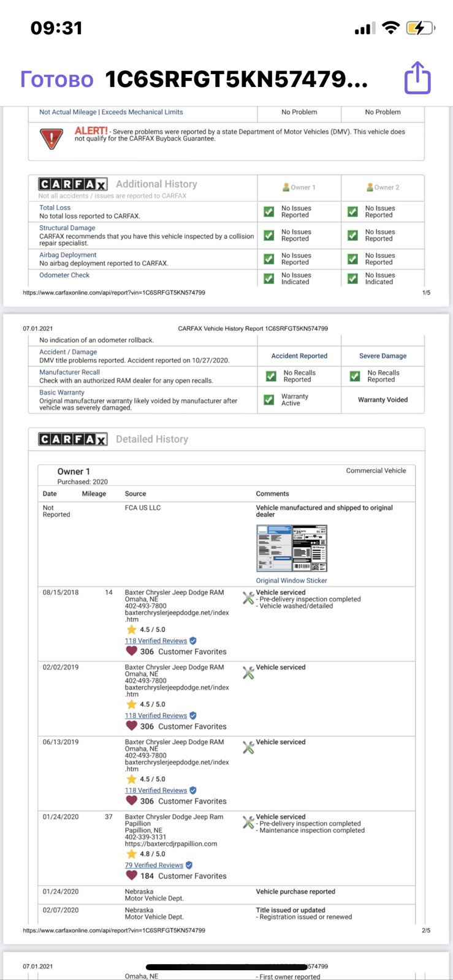Open the Accident / Damage link

[68, 352]
